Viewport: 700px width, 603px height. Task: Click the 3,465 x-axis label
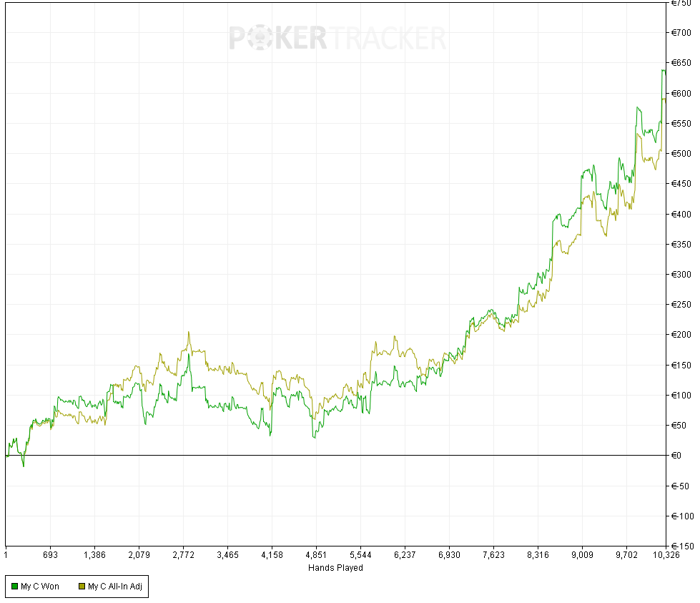pos(227,555)
